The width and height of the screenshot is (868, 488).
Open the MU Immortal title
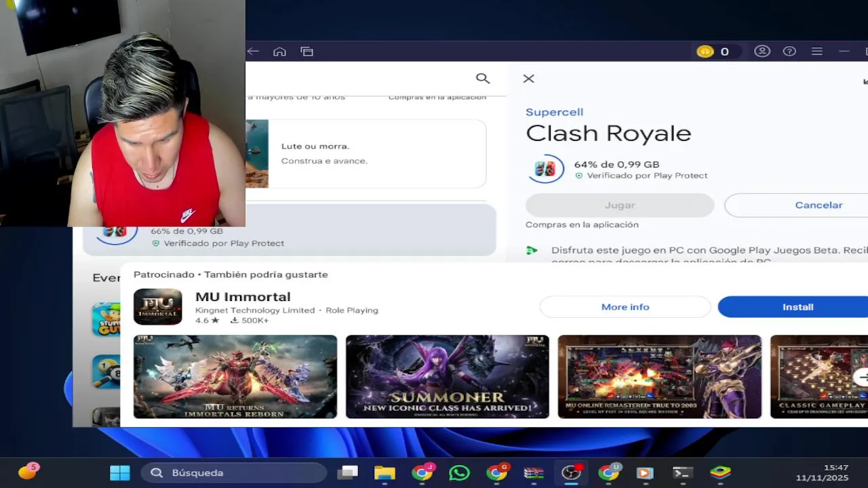pyautogui.click(x=243, y=297)
